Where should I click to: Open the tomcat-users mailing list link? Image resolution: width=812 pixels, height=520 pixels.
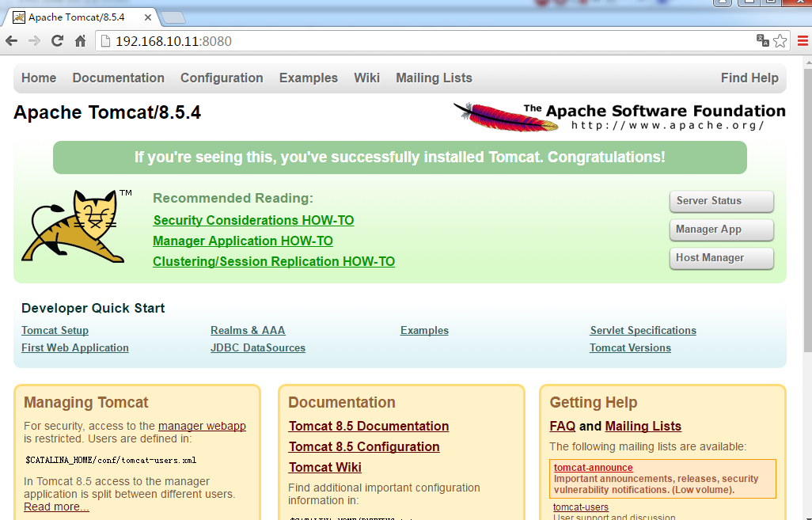click(x=581, y=507)
